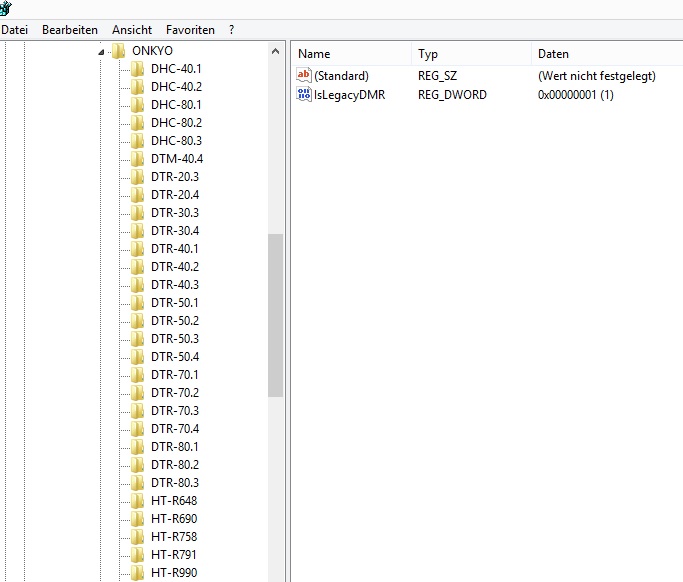
Task: Select the ONKYO key label
Action: (x=152, y=51)
